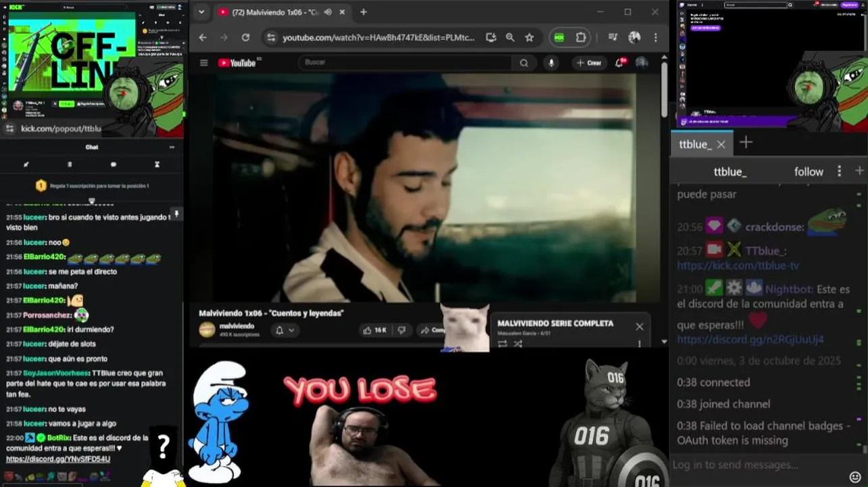This screenshot has height=487, width=868.
Task: Start voice search with microphone icon
Action: click(552, 63)
